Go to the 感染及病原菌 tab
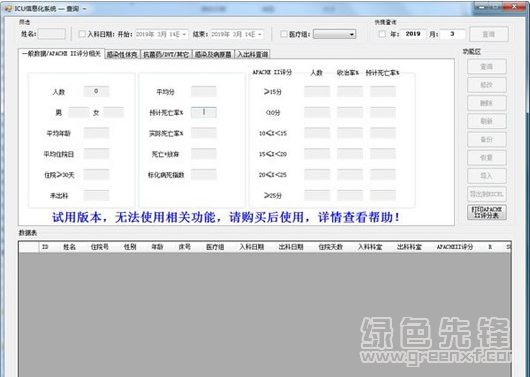This screenshot has height=377, width=530. 213,54
